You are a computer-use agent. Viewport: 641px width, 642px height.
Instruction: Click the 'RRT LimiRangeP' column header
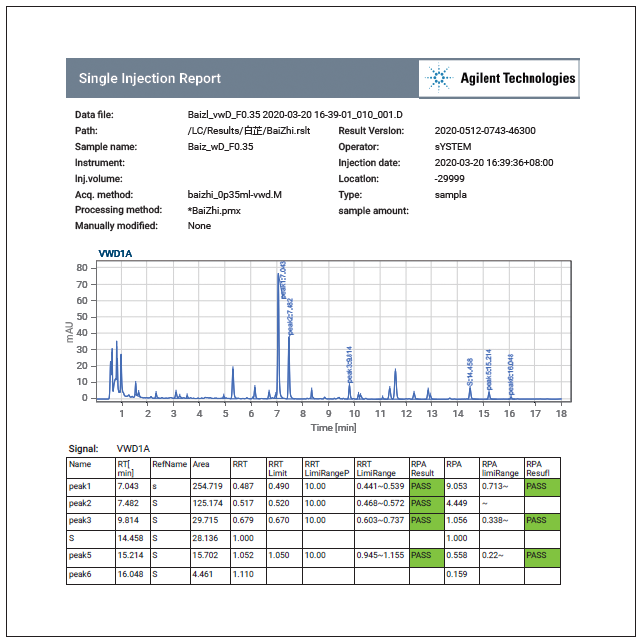coord(327,468)
